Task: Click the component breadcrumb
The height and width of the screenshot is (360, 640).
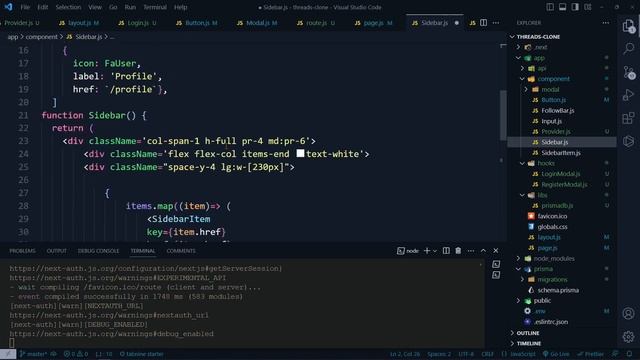Action: [x=42, y=37]
